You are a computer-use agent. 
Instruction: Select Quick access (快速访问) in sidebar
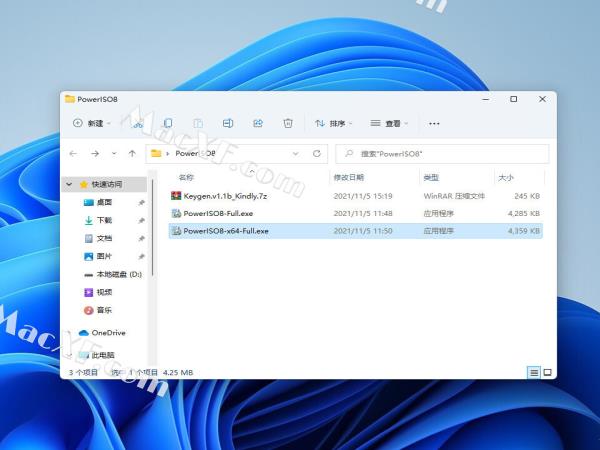pyautogui.click(x=106, y=184)
